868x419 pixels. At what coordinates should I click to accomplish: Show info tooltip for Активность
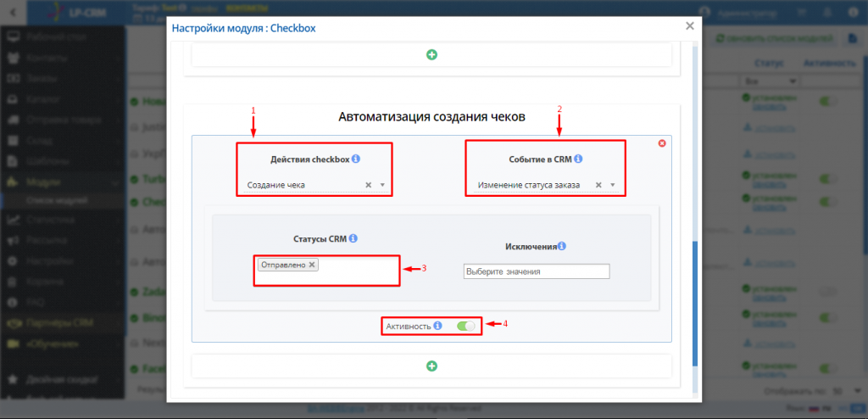click(x=437, y=326)
